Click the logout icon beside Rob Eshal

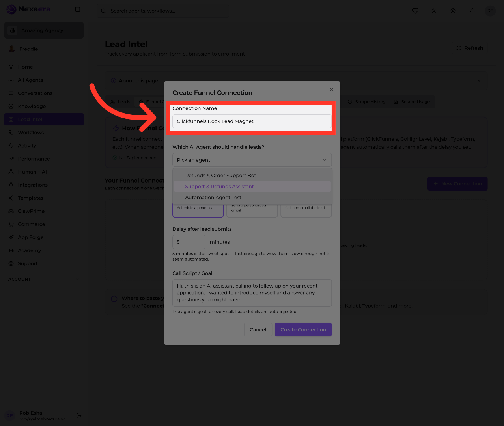point(79,415)
